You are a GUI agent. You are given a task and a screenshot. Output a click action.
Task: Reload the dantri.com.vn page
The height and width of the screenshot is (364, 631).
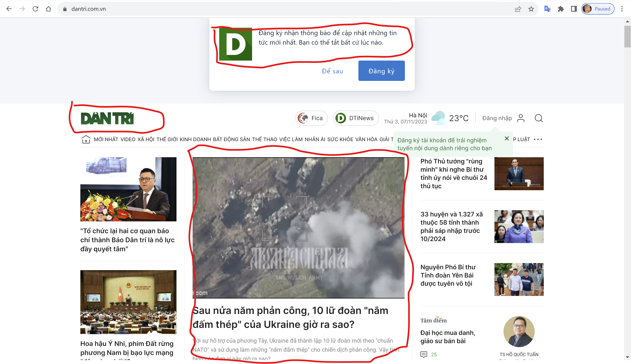[35, 9]
